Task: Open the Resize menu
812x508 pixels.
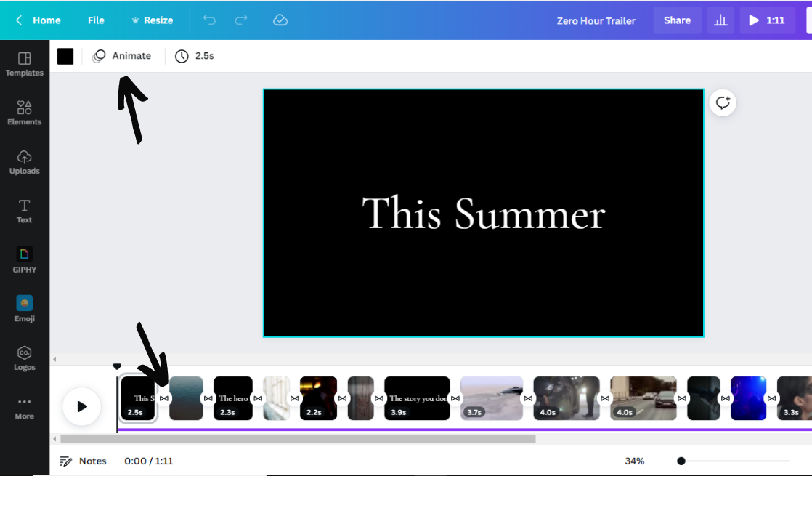Action: coord(152,20)
